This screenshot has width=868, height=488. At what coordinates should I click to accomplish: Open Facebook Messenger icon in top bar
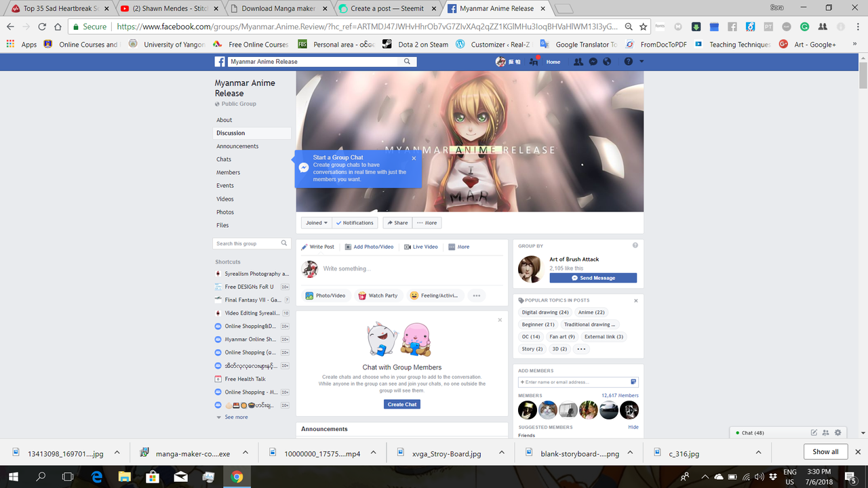point(593,62)
